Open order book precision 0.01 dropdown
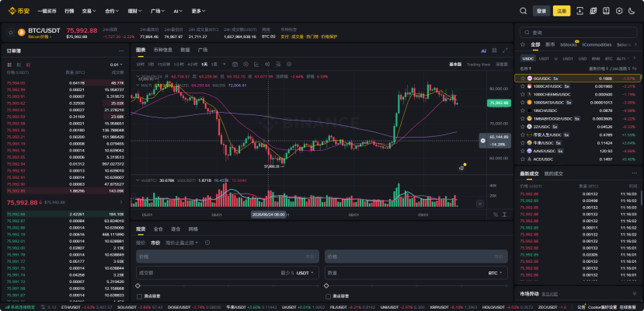Image resolution: width=644 pixels, height=311 pixels. (x=117, y=65)
